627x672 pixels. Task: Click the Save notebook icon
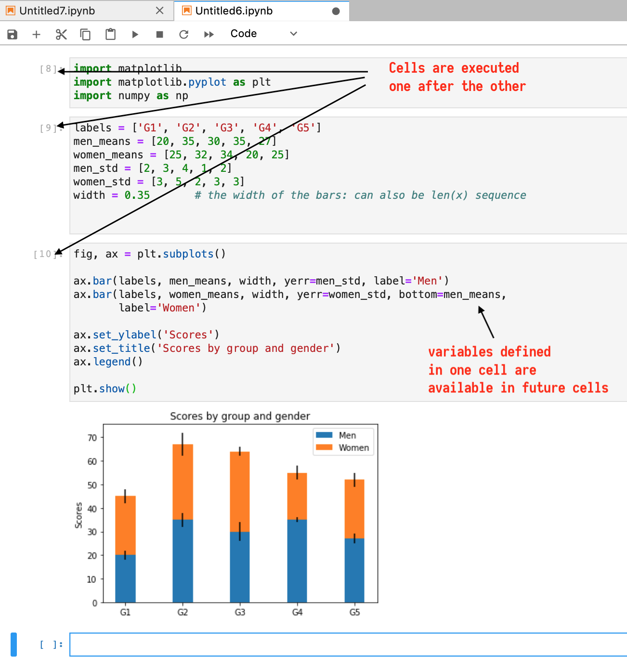pyautogui.click(x=13, y=34)
